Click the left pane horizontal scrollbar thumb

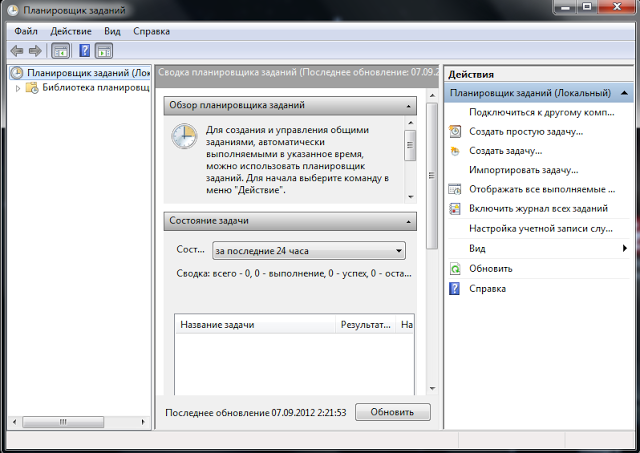pos(63,422)
